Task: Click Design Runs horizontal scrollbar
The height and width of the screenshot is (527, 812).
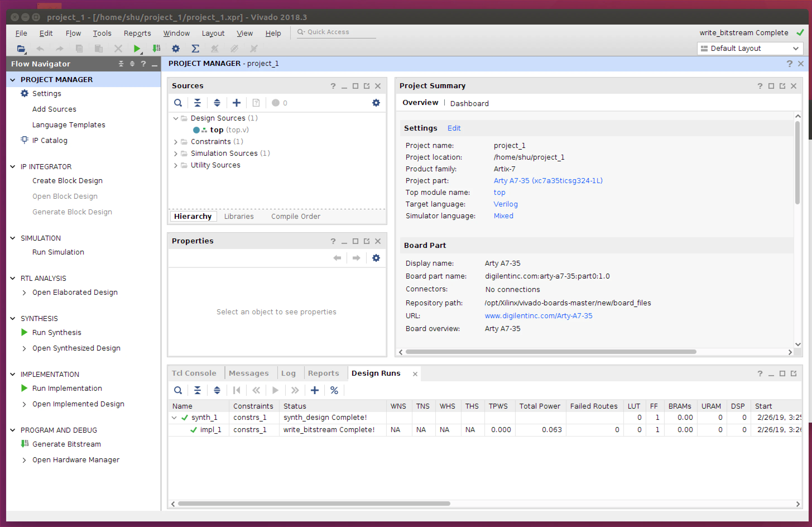Action: point(314,504)
